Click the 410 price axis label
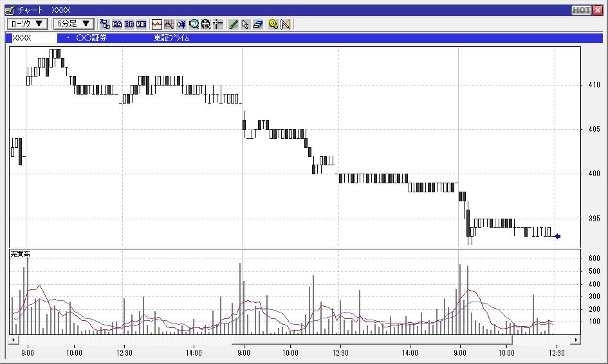 [594, 85]
